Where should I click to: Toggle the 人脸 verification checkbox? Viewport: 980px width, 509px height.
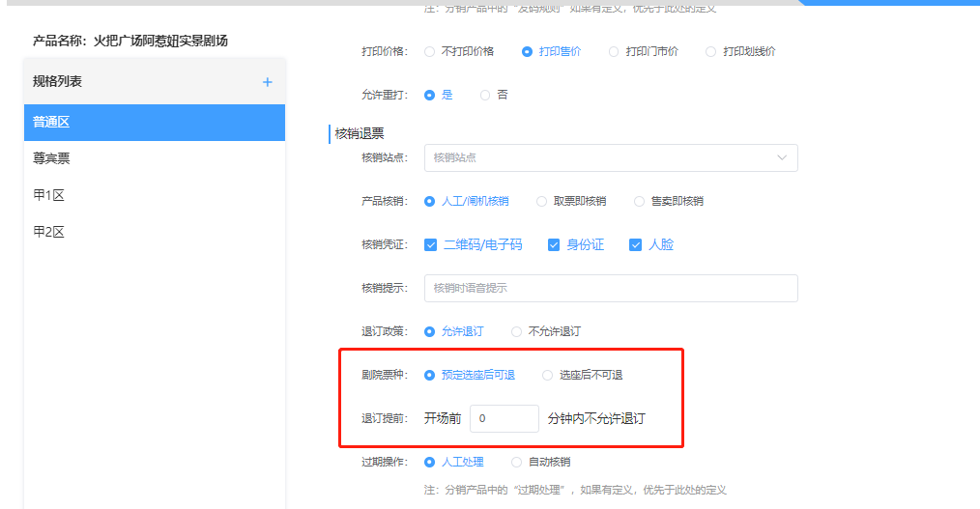(x=635, y=245)
